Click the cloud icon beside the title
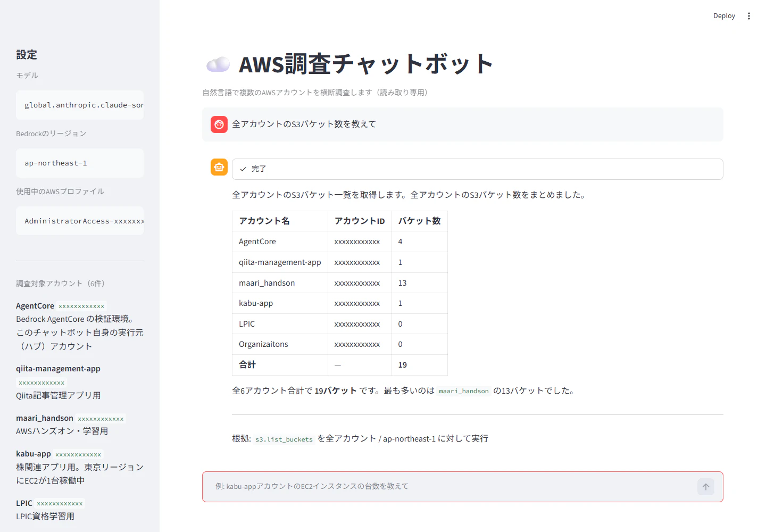The width and height of the screenshot is (766, 532). (x=218, y=64)
